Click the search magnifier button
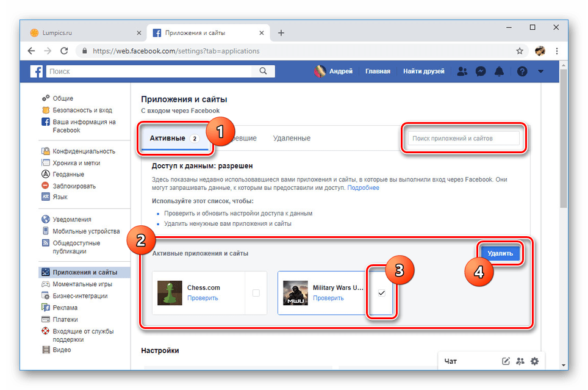 (x=263, y=71)
